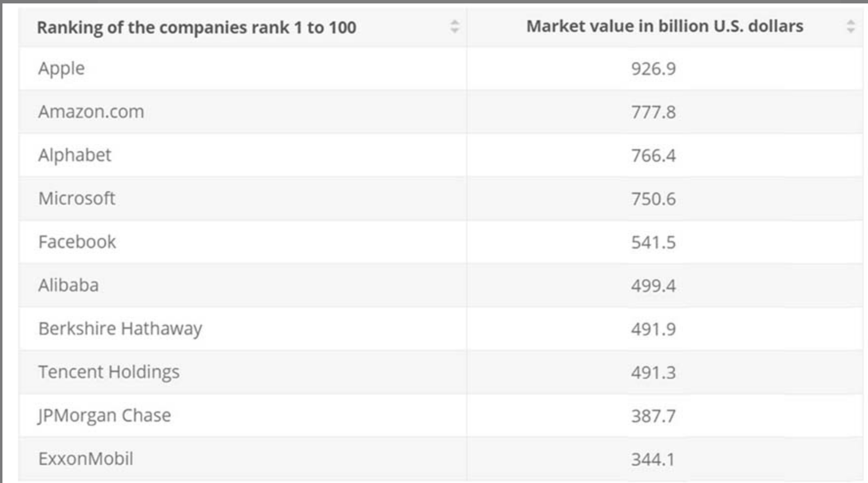Viewport: 868px width, 483px height.
Task: Select the Berkshire Hathaway cell
Action: tap(120, 329)
